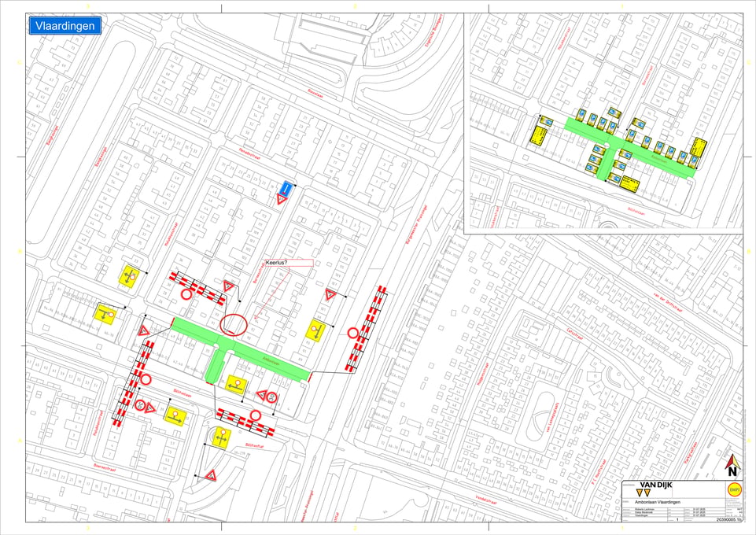Select the yellow text sign at inset's right end
This screenshot has width=756, height=535.
click(699, 146)
